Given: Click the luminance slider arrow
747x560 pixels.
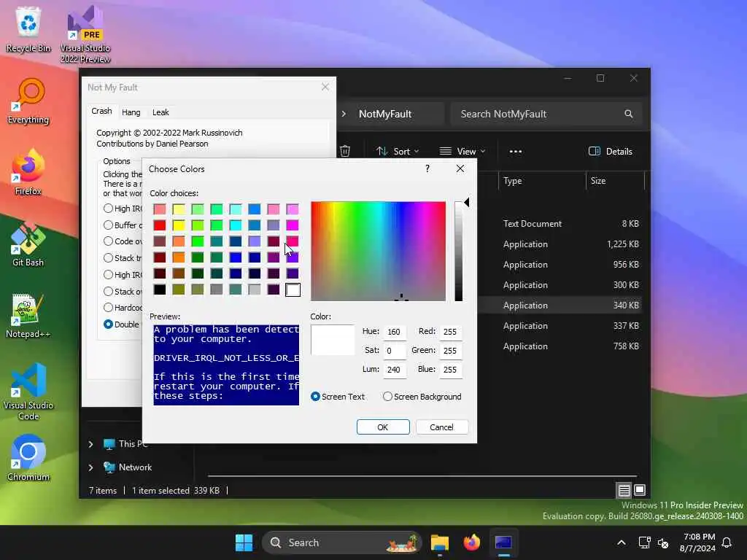Looking at the screenshot, I should [x=466, y=203].
